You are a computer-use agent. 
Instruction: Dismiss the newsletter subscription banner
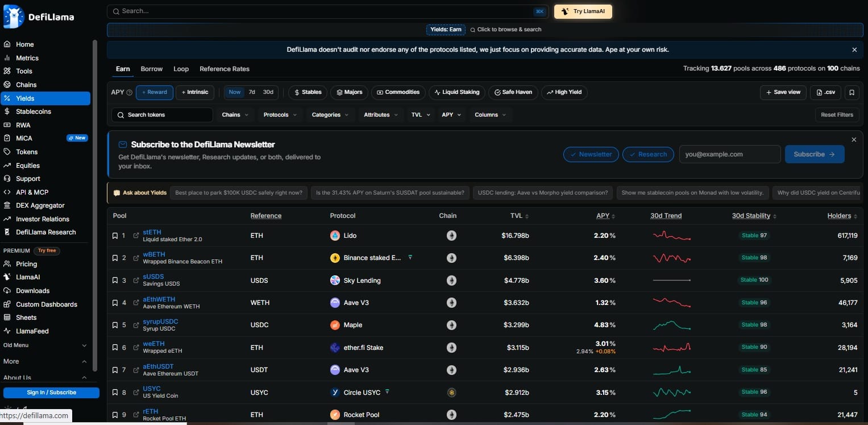854,139
